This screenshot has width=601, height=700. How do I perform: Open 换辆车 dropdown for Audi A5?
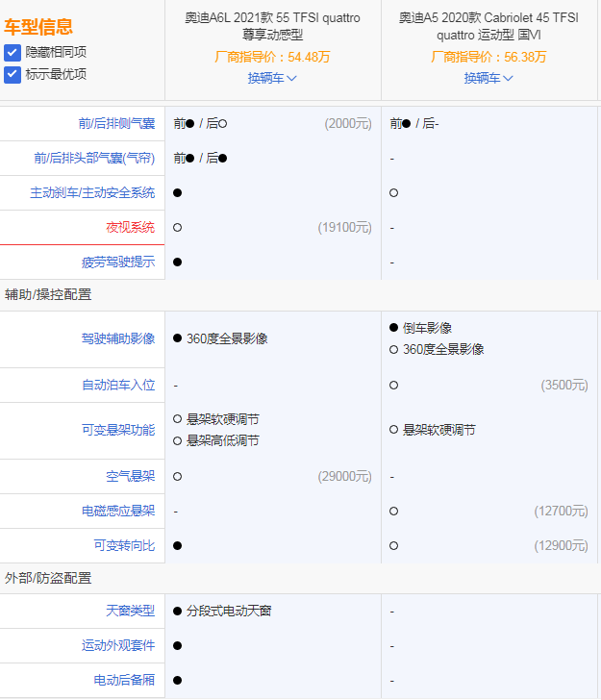tap(488, 78)
